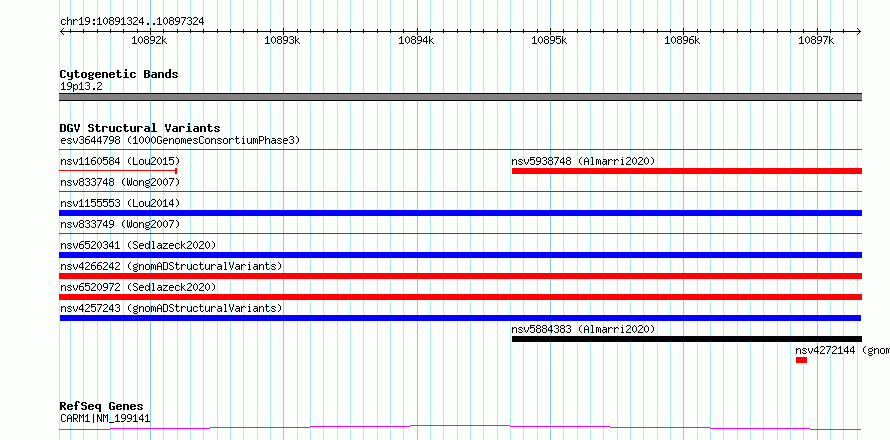
Task: Click the 10896k ruler tick label
Action: 683,40
